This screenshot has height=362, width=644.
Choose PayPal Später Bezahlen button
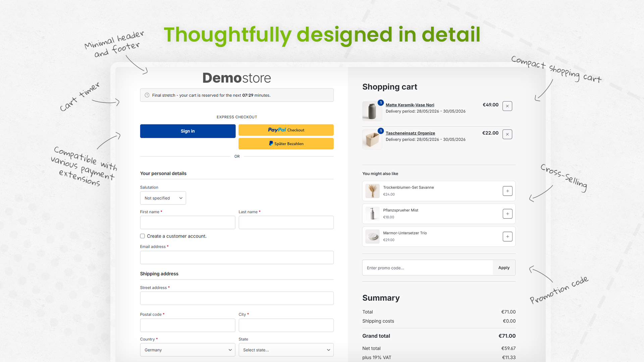pyautogui.click(x=286, y=144)
